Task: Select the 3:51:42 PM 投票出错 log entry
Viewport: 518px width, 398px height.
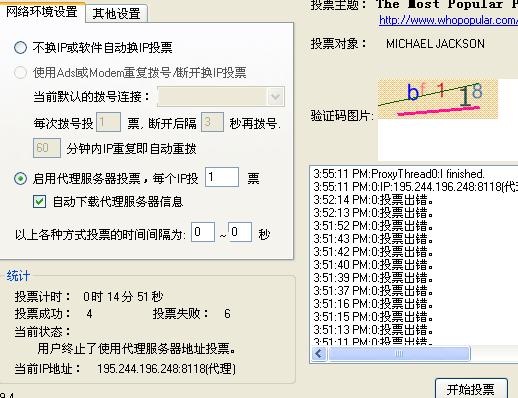Action: click(373, 252)
